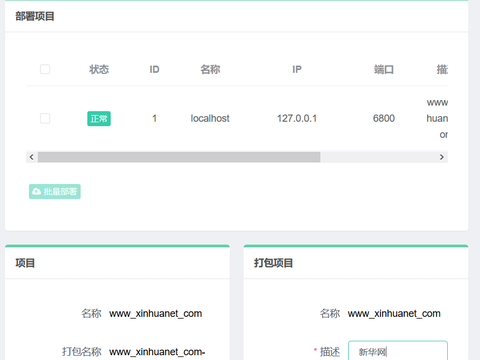Image resolution: width=480 pixels, height=360 pixels.
Task: Click the 批量部署 batch deploy button
Action: click(x=55, y=191)
